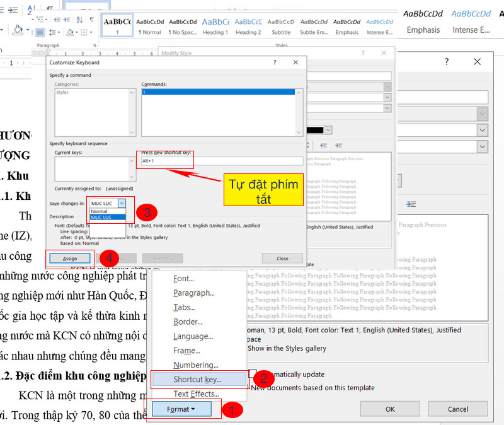Click the Press new shortcut key field
Viewport: 504px width, 425px height.
click(x=165, y=161)
